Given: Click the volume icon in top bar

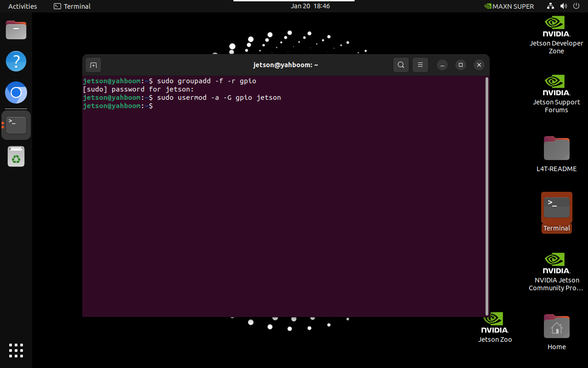Looking at the screenshot, I should click(x=564, y=6).
